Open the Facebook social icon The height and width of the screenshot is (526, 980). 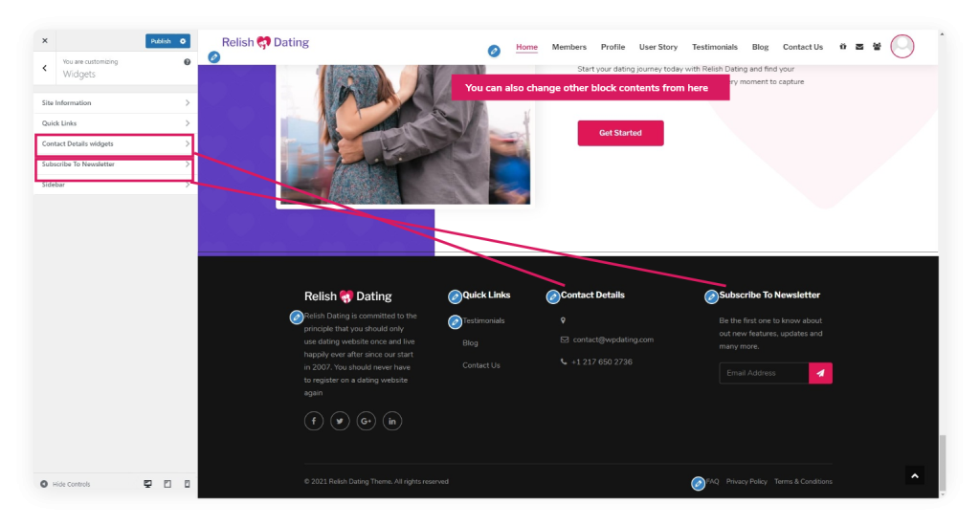[314, 421]
